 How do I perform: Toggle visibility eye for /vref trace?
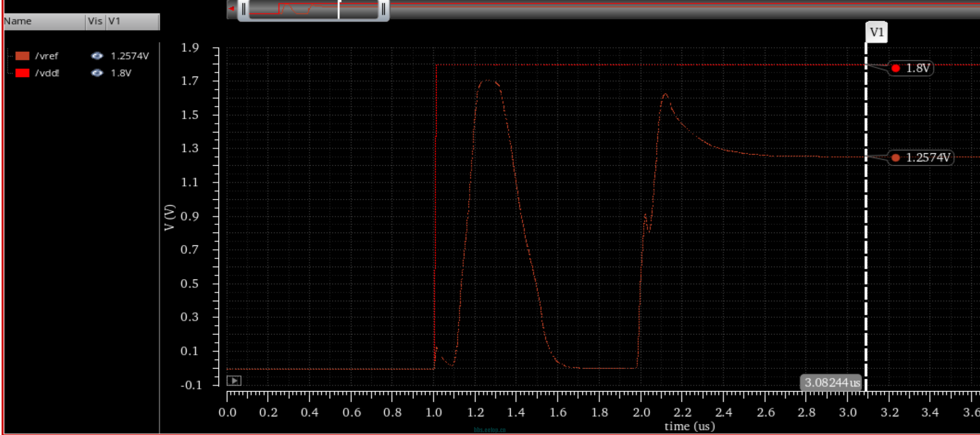pyautogui.click(x=97, y=56)
